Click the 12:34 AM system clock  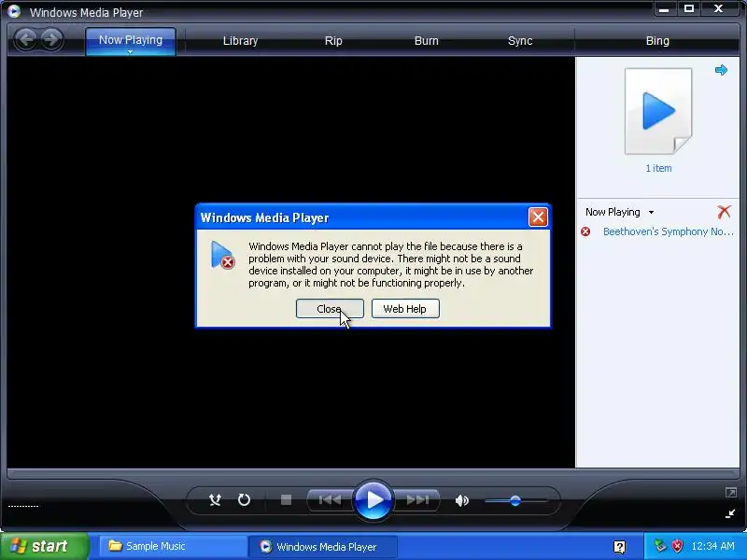coord(712,546)
